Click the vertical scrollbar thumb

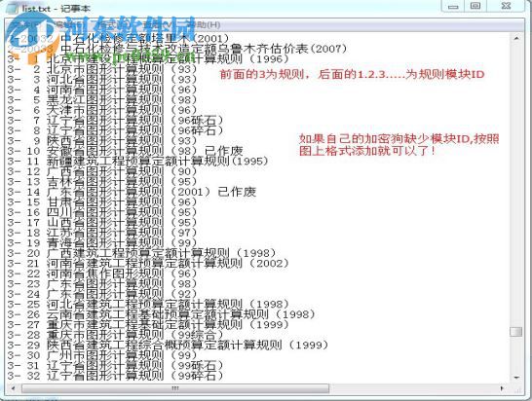click(x=516, y=332)
